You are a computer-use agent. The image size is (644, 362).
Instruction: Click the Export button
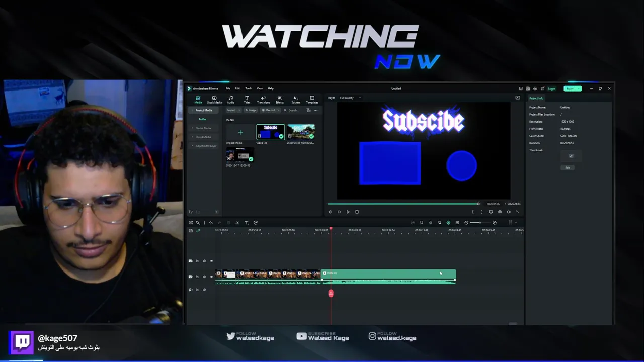(x=573, y=88)
